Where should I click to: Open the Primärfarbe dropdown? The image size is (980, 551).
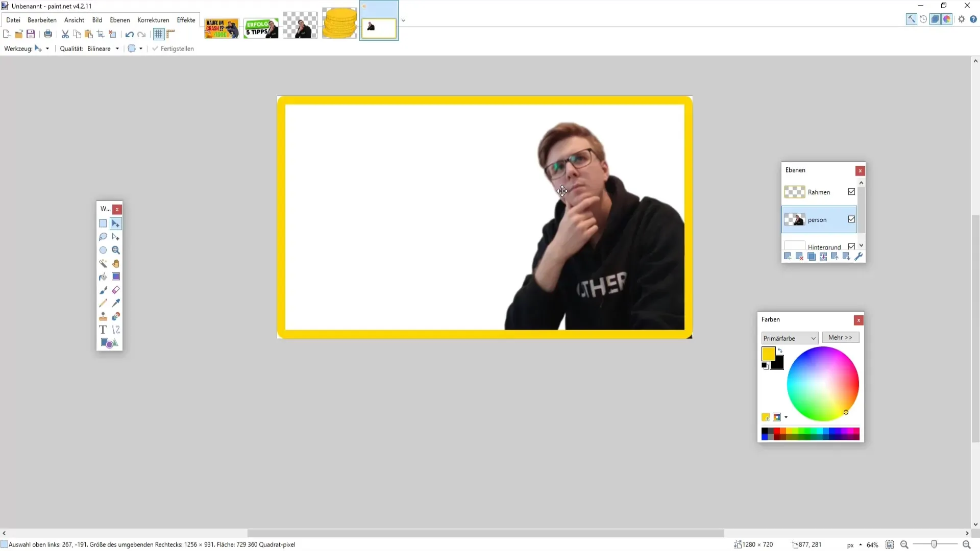790,338
